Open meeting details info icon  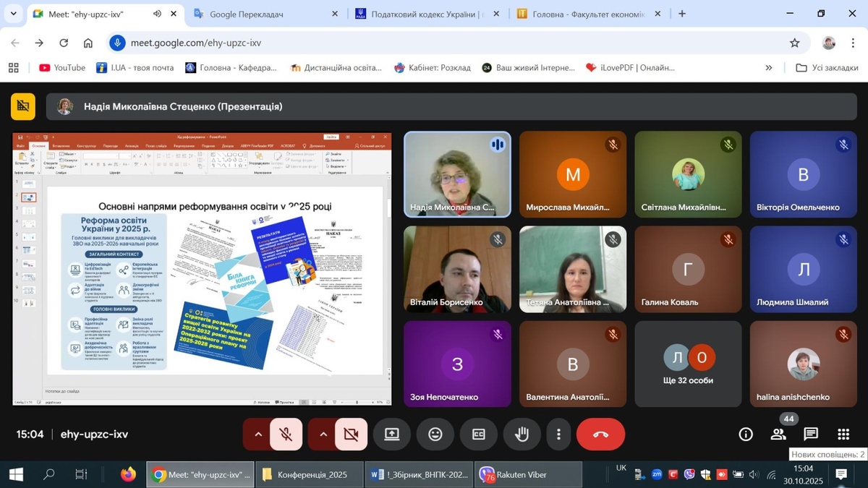coord(746,435)
